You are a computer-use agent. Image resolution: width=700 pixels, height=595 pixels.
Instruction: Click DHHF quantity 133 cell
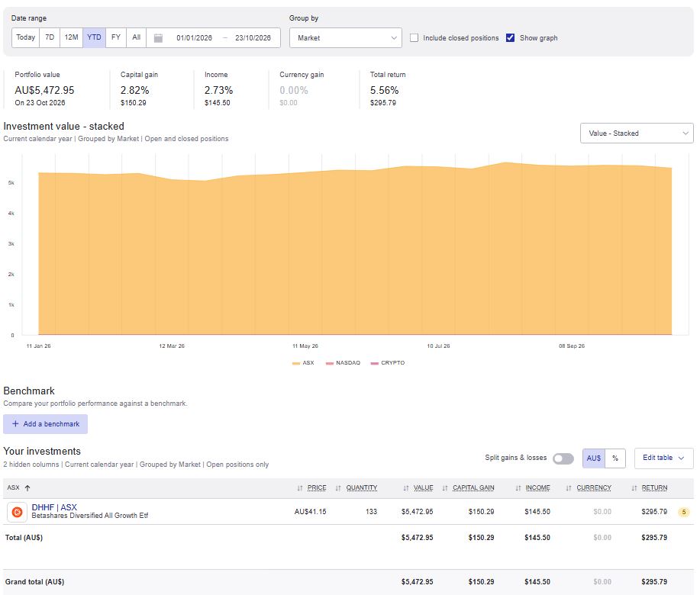(372, 512)
